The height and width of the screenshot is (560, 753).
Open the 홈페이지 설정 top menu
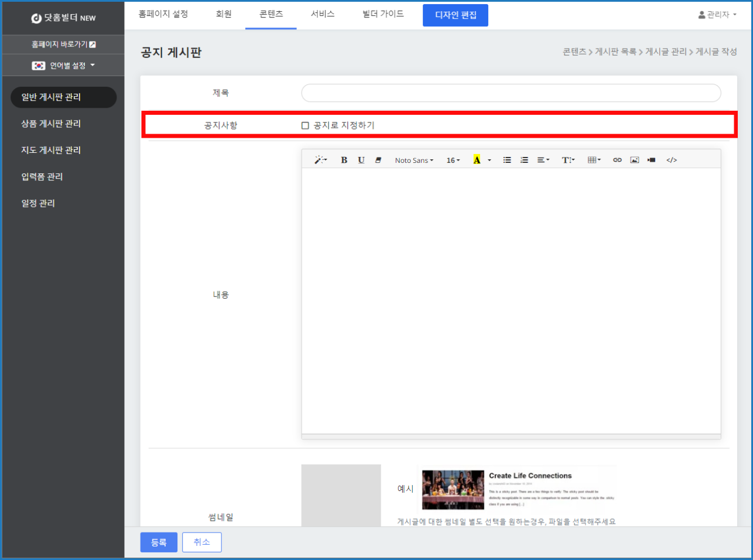163,14
